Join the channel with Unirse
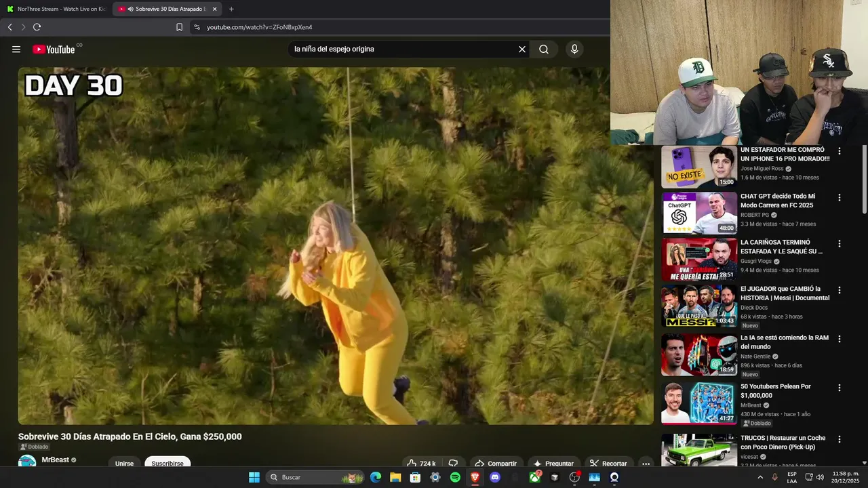 point(124,464)
